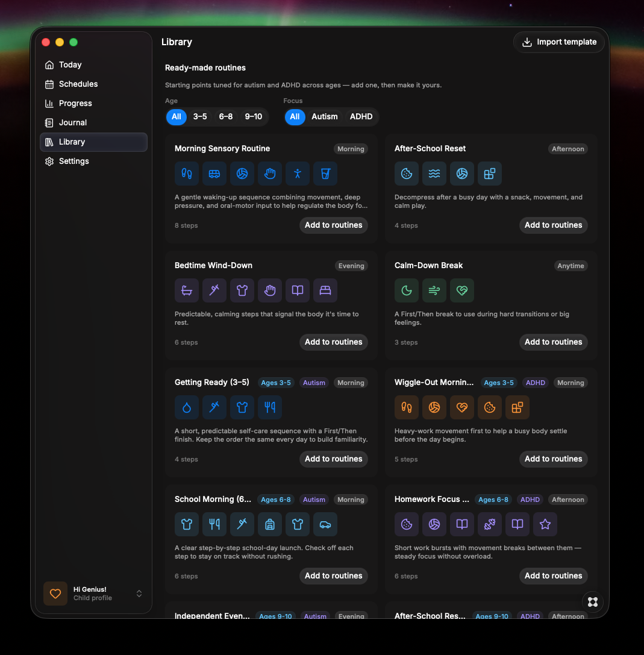The image size is (644, 655).
Task: Click the moon icon in Calm-Down Break
Action: (x=407, y=290)
